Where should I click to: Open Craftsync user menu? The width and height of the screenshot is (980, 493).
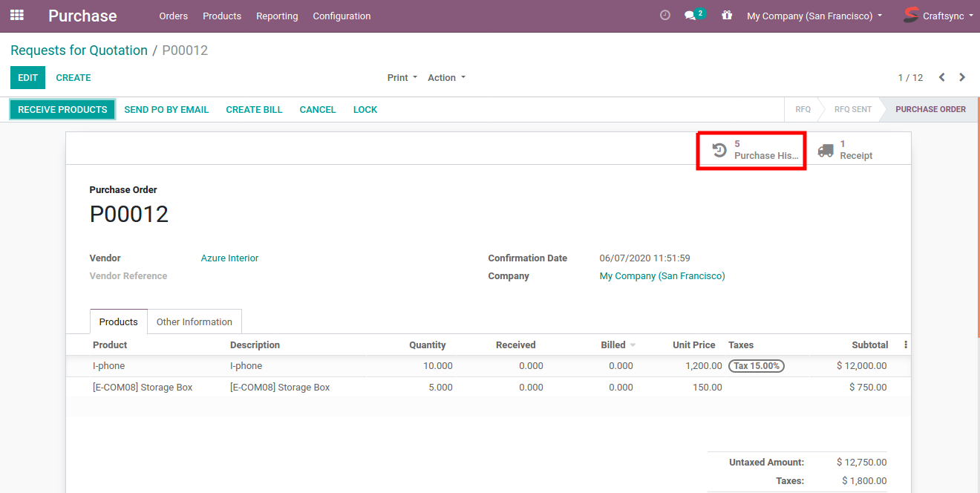(938, 16)
